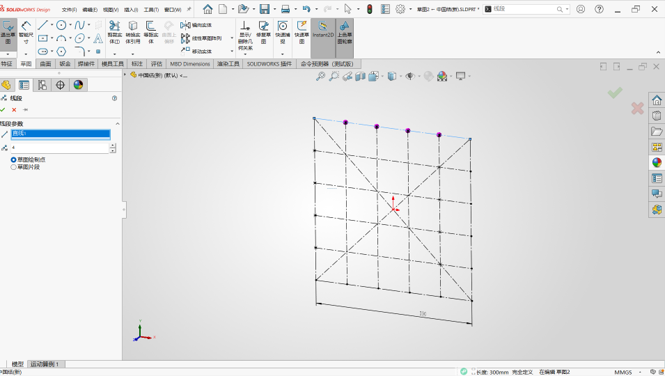Click the command search box

(x=525, y=9)
